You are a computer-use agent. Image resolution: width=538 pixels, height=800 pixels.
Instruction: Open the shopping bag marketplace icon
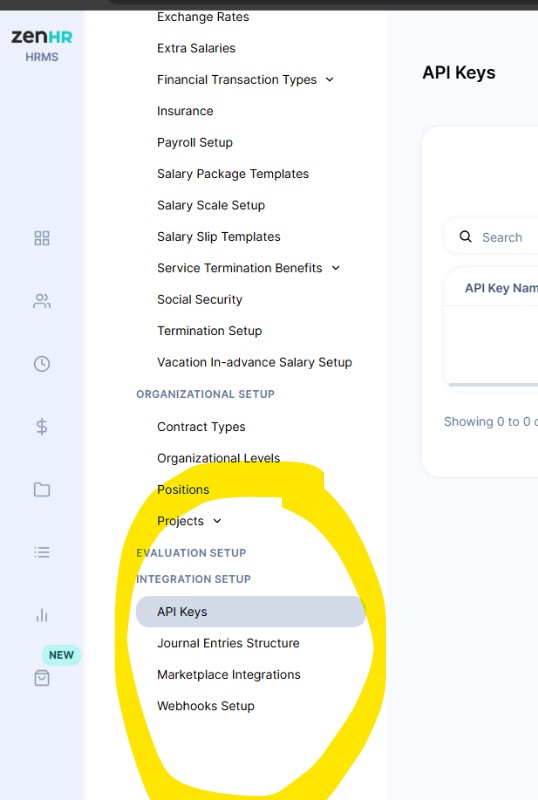(x=42, y=678)
